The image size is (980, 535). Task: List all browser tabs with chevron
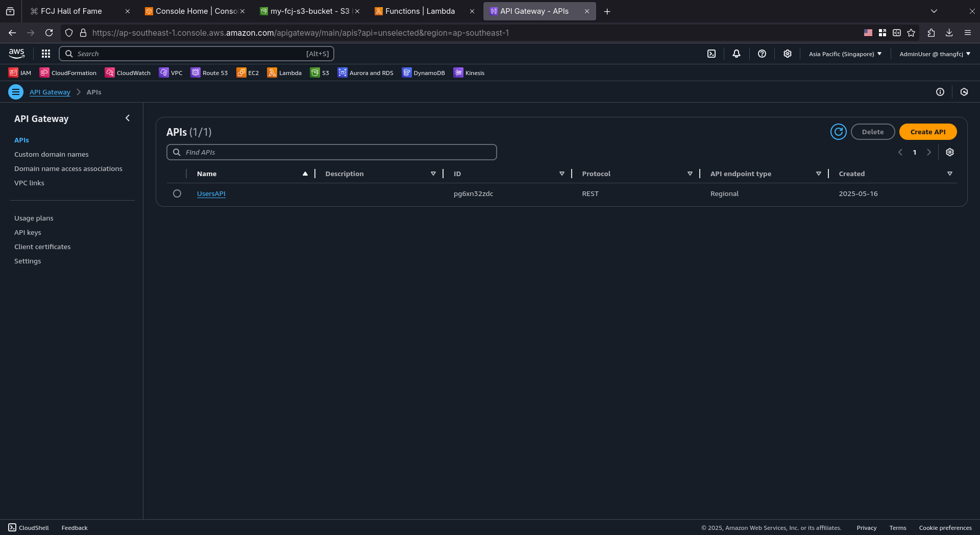934,11
